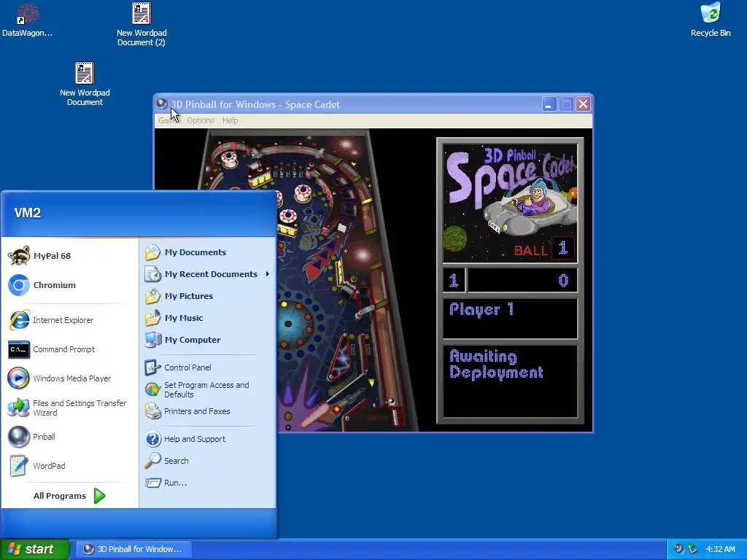Click My Computer monitor icon
Screen dimensions: 747x560
pos(153,340)
